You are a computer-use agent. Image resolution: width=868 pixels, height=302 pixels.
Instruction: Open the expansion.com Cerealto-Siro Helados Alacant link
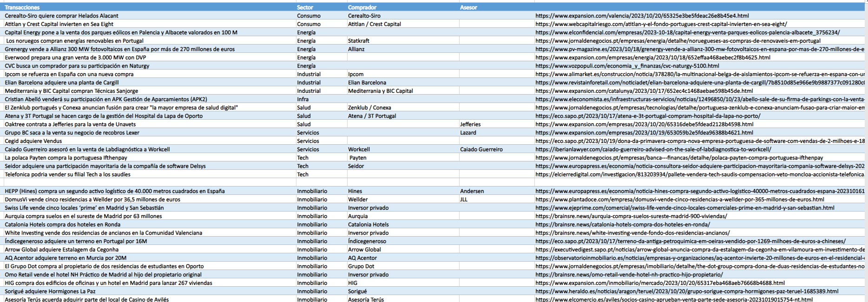pos(642,16)
